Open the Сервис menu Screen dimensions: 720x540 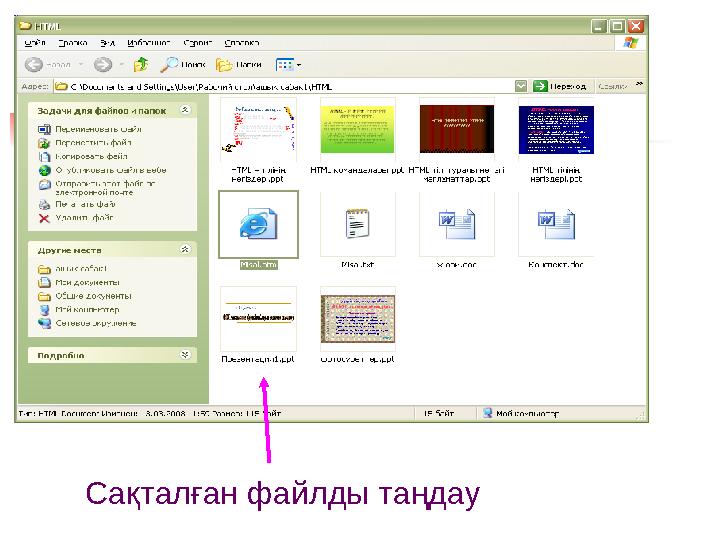point(197,43)
